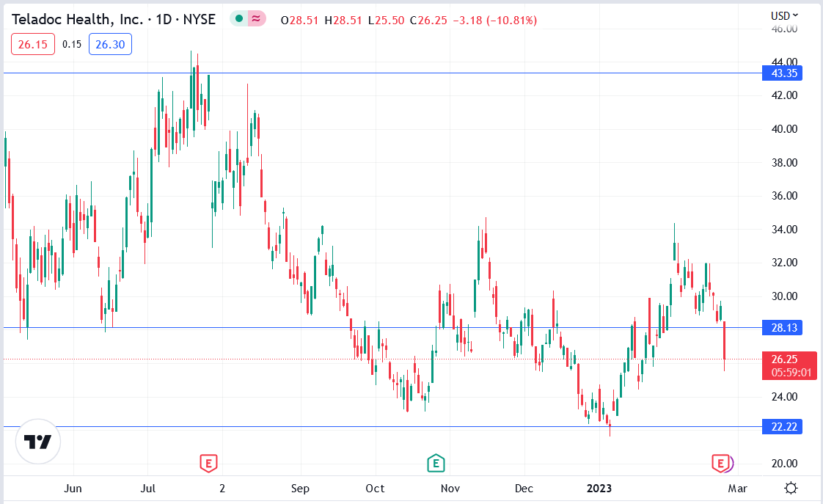This screenshot has height=504, width=823.
Task: Select the 22.22 horizontal line price label
Action: click(x=782, y=427)
